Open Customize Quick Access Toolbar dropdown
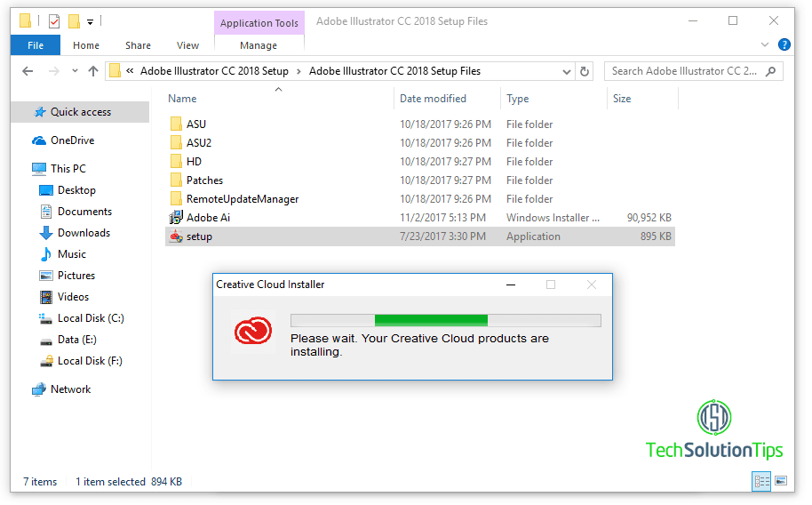Viewport: 812px width, 505px height. (x=90, y=21)
